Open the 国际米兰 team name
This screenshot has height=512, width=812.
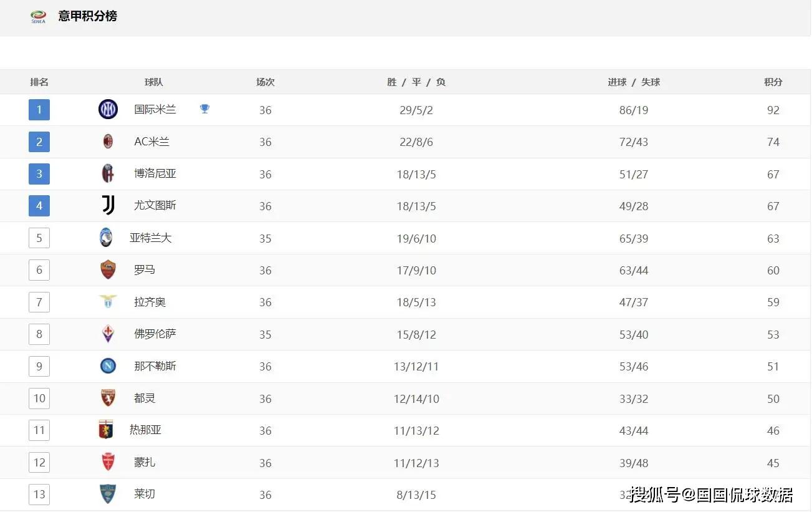pyautogui.click(x=155, y=110)
